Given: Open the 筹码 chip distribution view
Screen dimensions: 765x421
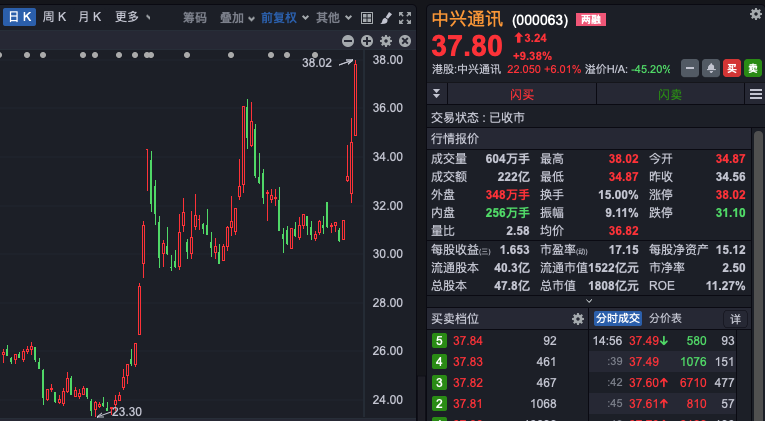Looking at the screenshot, I should pos(195,18).
